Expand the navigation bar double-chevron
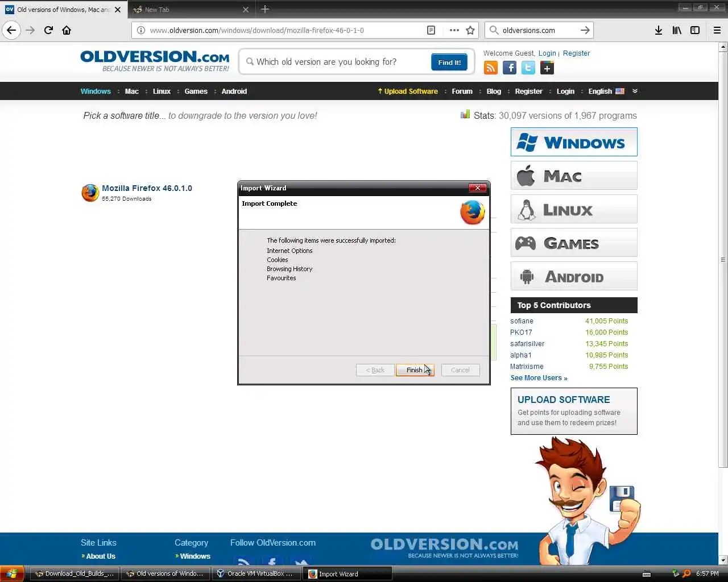The width and height of the screenshot is (728, 582). pos(635,91)
